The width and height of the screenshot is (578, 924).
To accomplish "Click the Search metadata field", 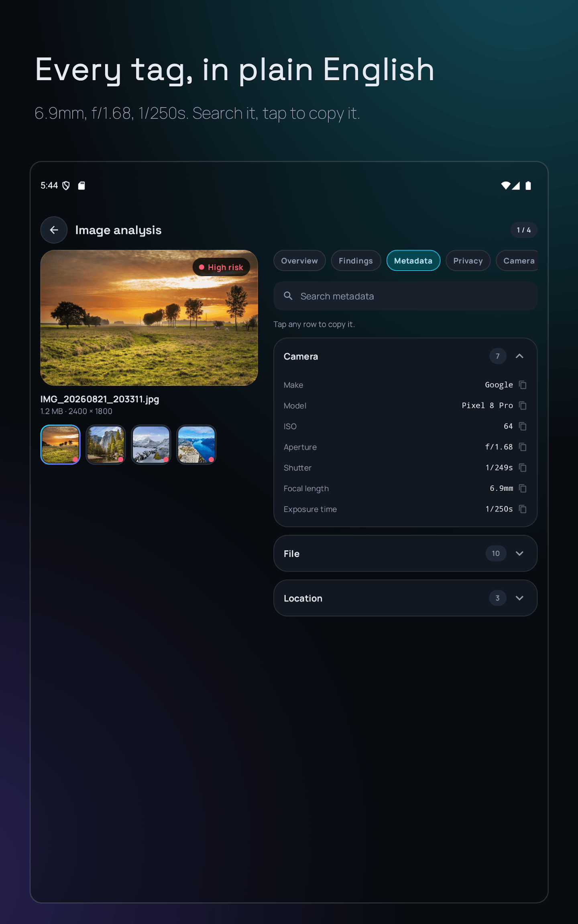I will [405, 296].
